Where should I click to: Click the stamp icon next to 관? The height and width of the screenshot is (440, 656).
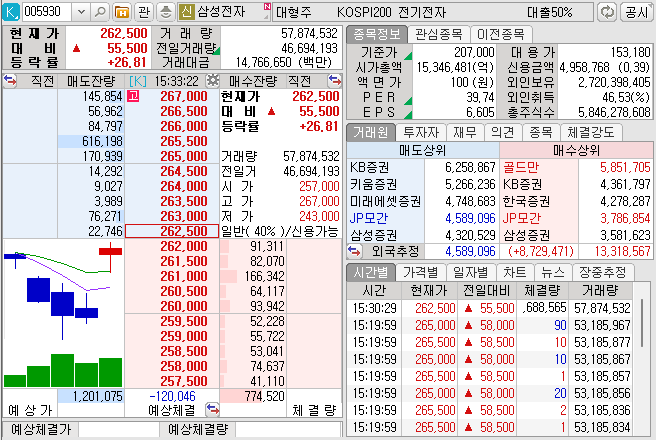click(166, 12)
